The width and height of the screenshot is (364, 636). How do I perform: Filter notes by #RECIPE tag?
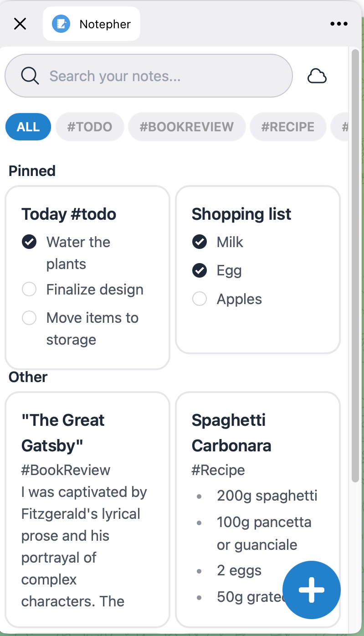[288, 127]
